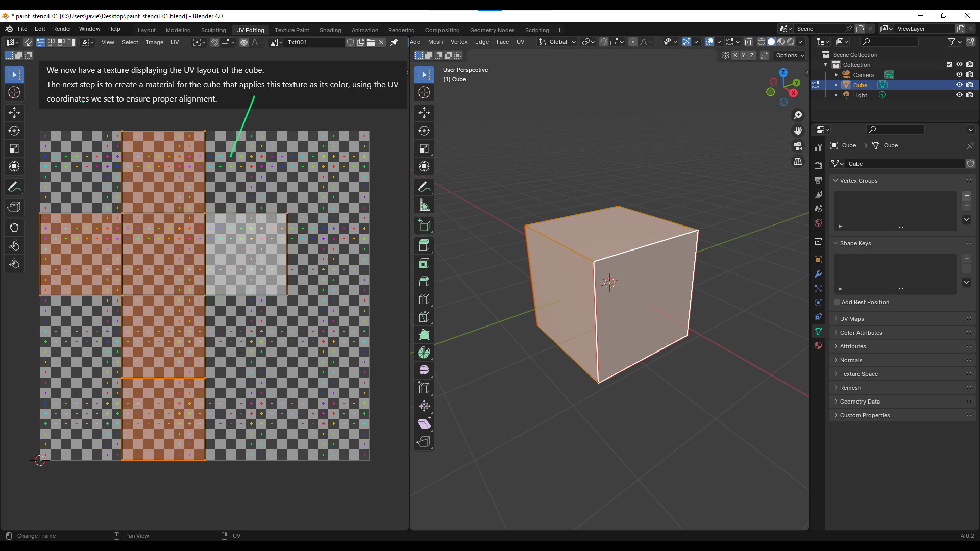Toggle X axis mirror in the viewport header
This screenshot has width=980, height=551.
coord(735,55)
